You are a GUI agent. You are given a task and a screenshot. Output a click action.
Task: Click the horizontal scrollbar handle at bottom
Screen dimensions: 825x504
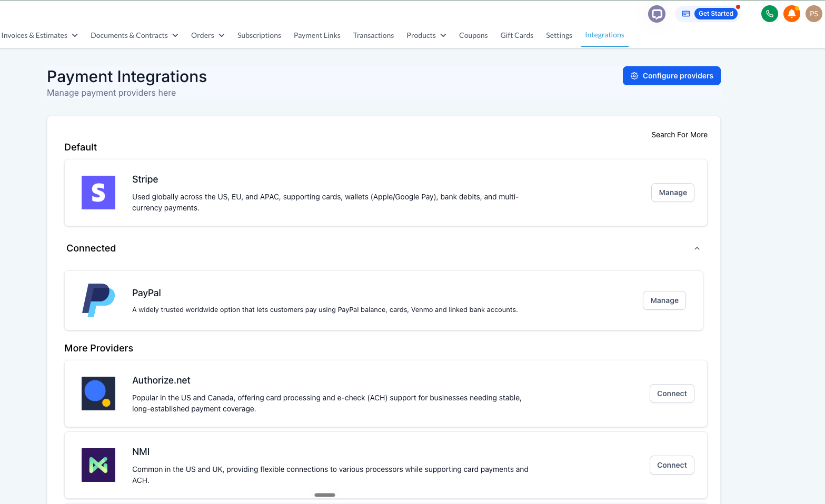[325, 495]
